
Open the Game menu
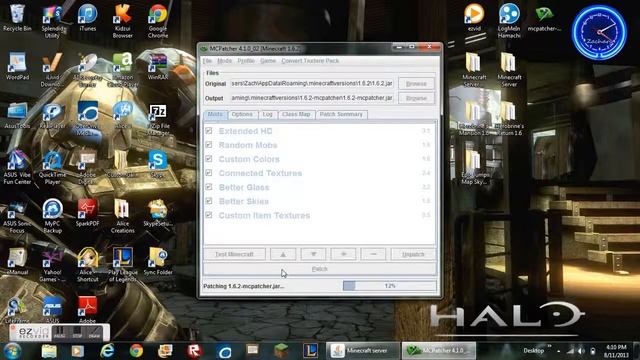pyautogui.click(x=268, y=61)
